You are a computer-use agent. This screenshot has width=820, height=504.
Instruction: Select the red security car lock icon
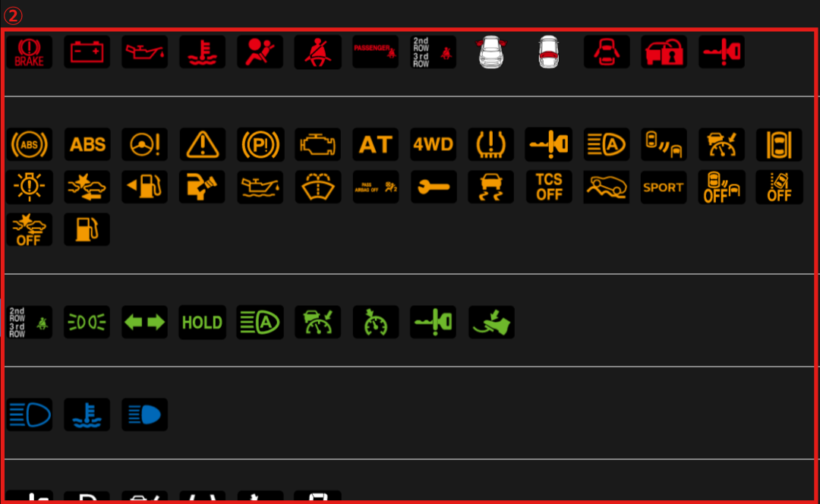tap(664, 52)
